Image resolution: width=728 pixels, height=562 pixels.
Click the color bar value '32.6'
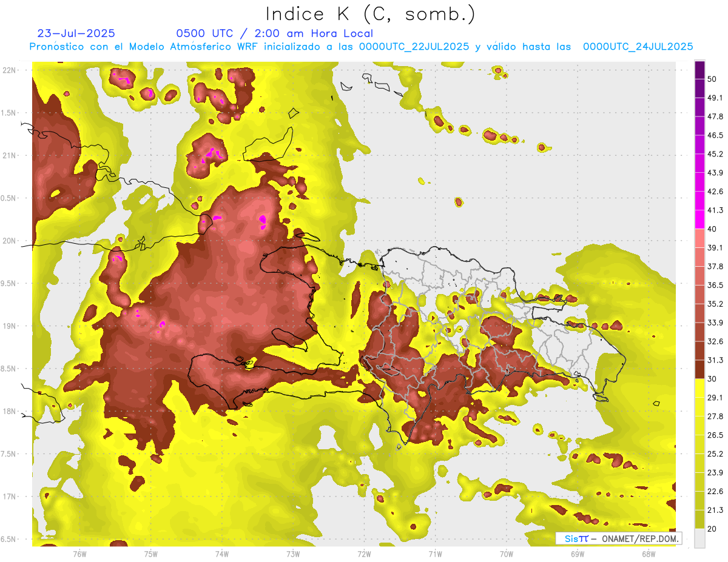[x=715, y=341]
